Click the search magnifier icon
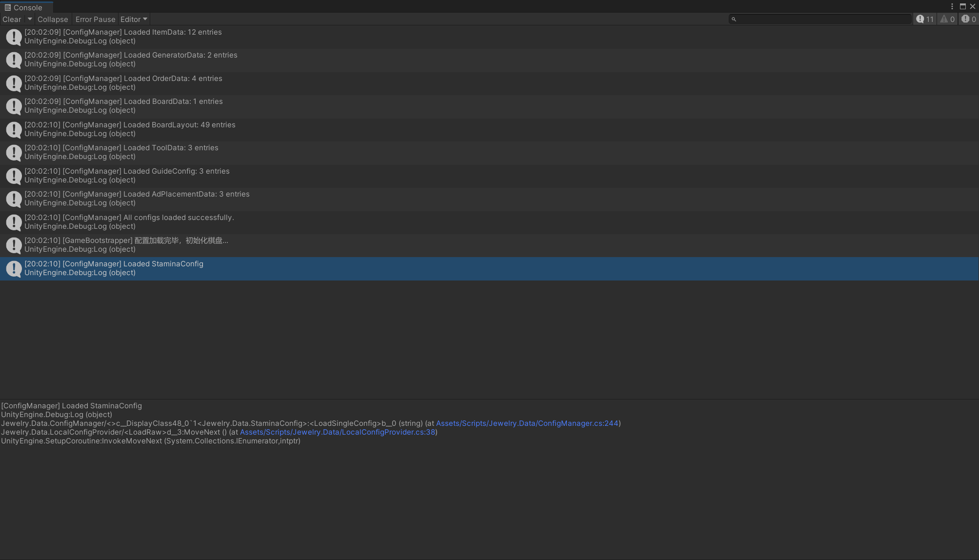Image resolution: width=979 pixels, height=560 pixels. (734, 19)
